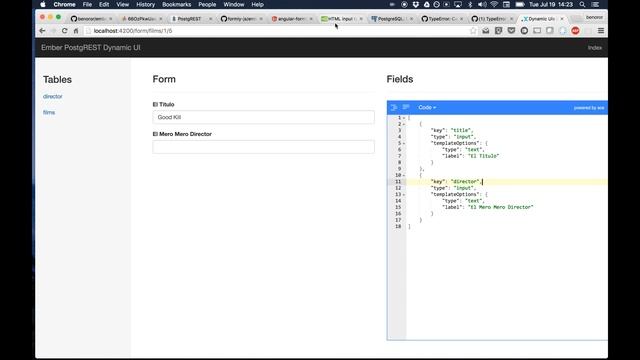Click the volume icon in menu bar

(482, 4)
